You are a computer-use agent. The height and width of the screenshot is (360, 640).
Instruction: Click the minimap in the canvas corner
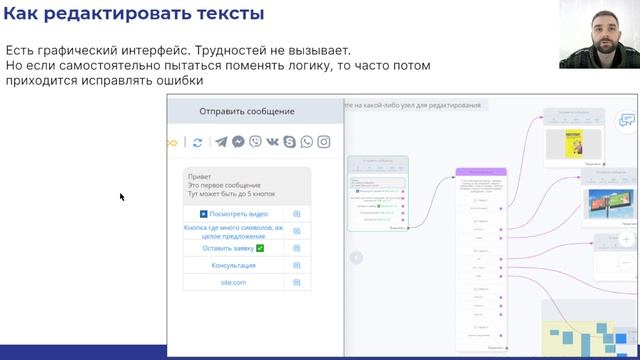589,327
